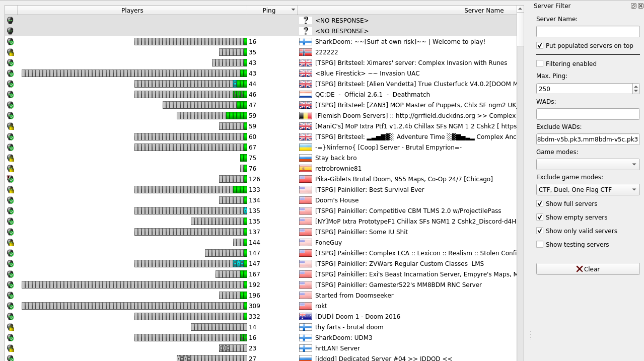Click the question mark icon in first NO RESPONSE row

305,21
